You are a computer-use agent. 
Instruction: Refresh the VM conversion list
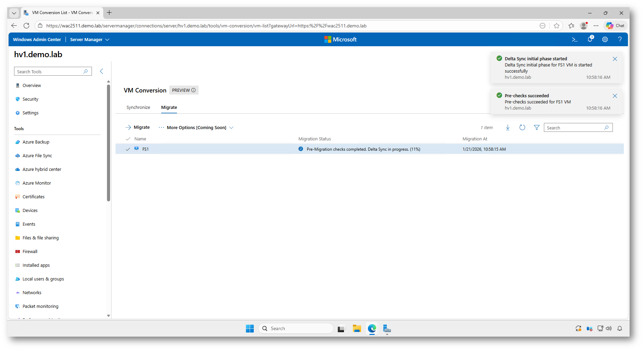522,128
